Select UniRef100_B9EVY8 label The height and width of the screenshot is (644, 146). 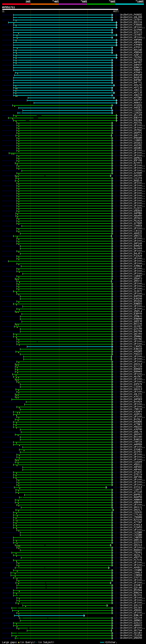pos(131,118)
